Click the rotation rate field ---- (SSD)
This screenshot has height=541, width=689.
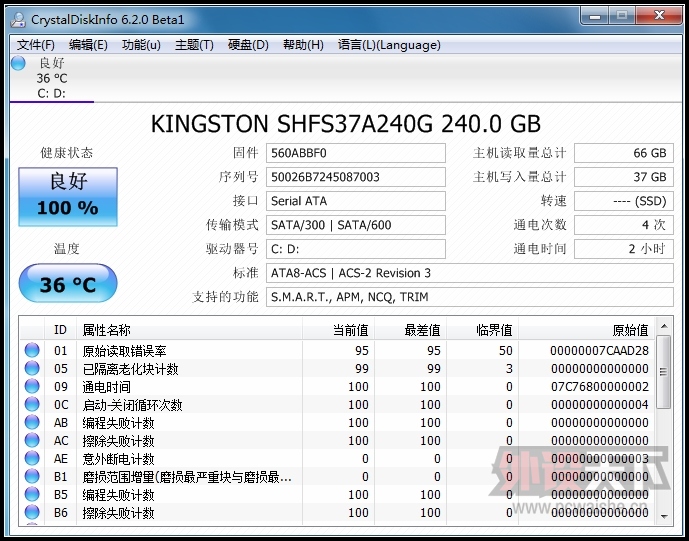coord(624,201)
